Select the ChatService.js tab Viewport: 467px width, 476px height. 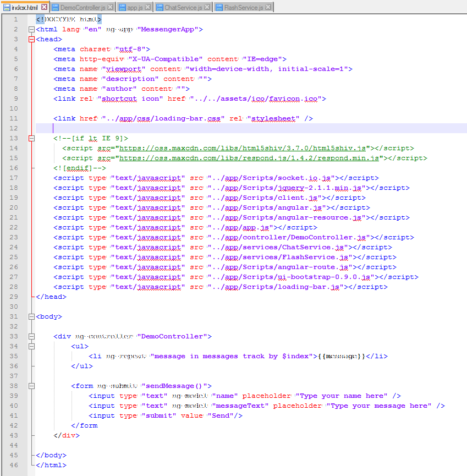(183, 7)
